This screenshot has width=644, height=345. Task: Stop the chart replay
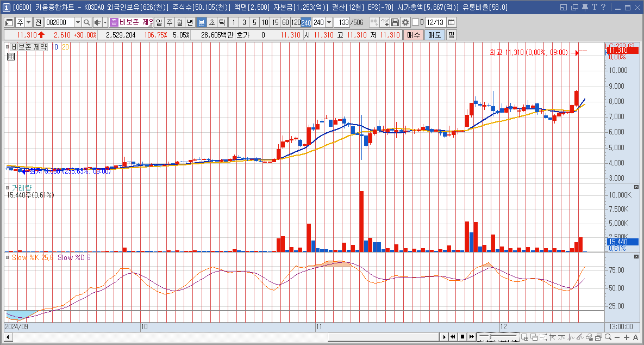(462, 337)
